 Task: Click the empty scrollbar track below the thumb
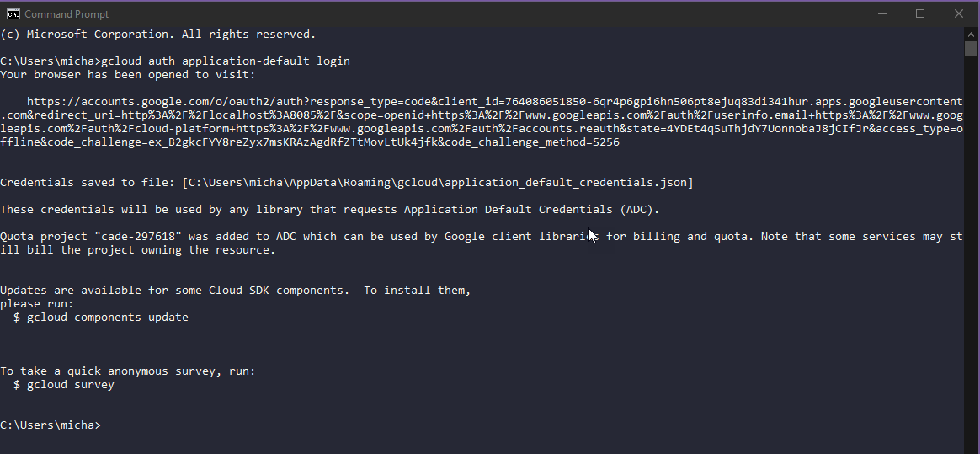pyautogui.click(x=971, y=253)
